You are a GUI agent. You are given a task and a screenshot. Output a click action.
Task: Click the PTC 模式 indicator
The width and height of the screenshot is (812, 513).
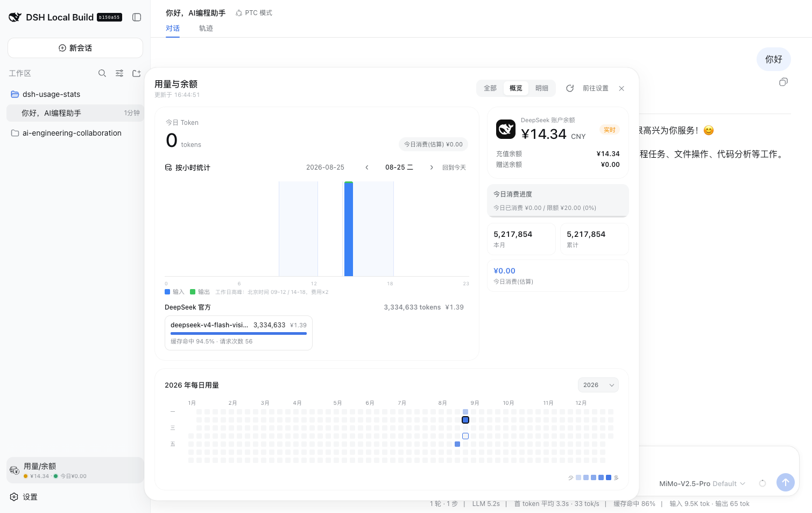click(x=254, y=13)
